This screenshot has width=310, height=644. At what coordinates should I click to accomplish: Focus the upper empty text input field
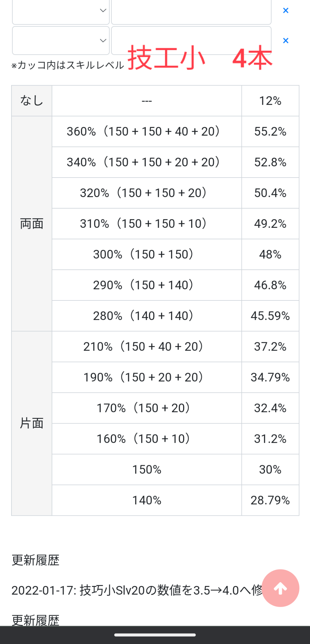tap(191, 12)
